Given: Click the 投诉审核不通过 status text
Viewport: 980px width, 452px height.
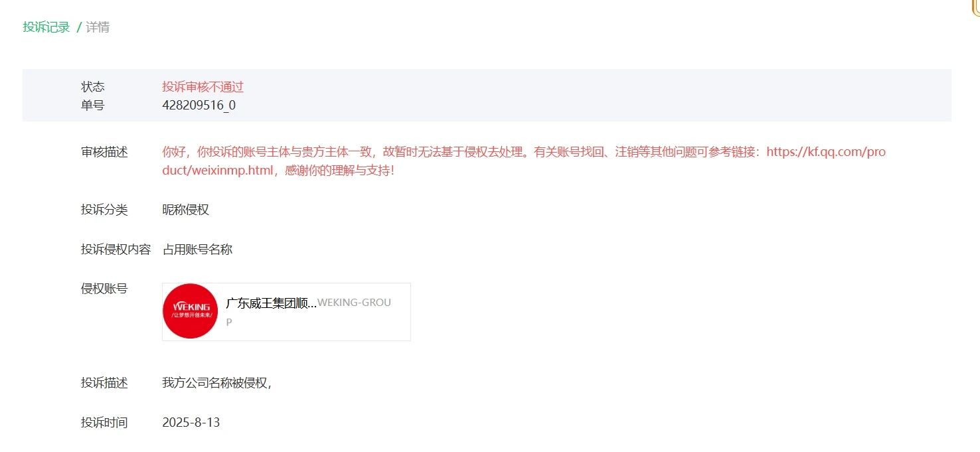Looking at the screenshot, I should pos(203,87).
